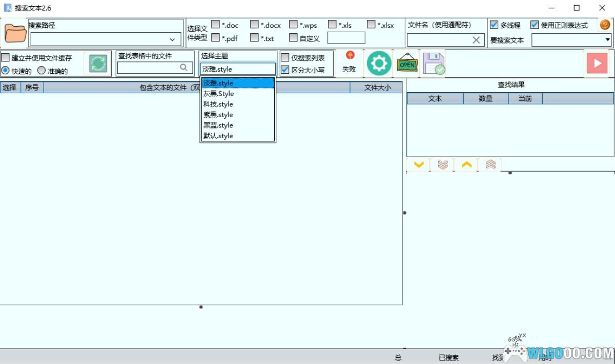Screen dimensions: 615x364
Task: Select 默认.style in the theme list
Action: (x=218, y=136)
